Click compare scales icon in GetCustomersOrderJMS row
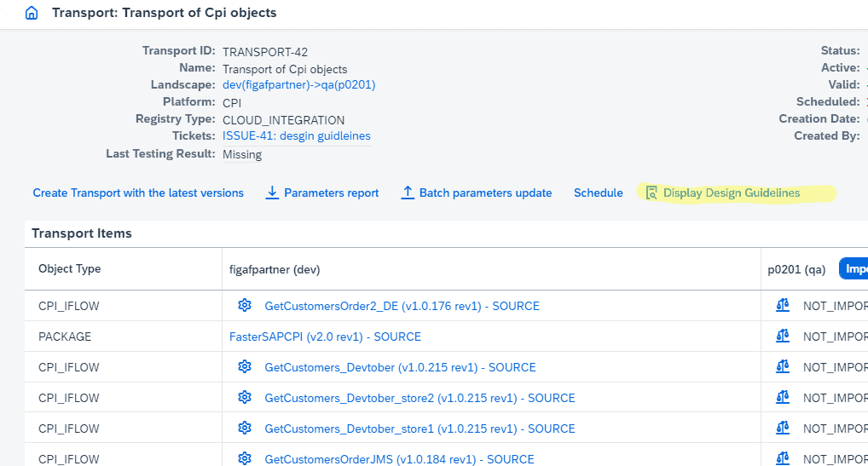This screenshot has width=868, height=466. pyautogui.click(x=783, y=458)
